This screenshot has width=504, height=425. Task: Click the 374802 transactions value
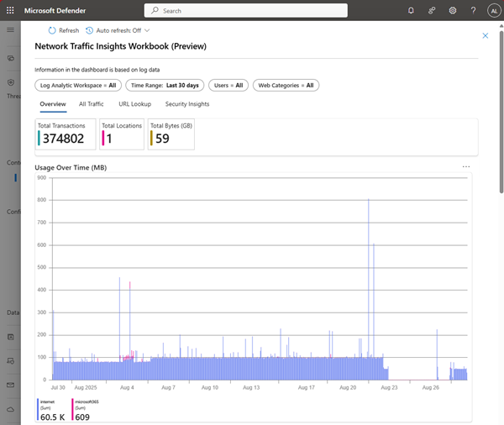click(x=63, y=139)
